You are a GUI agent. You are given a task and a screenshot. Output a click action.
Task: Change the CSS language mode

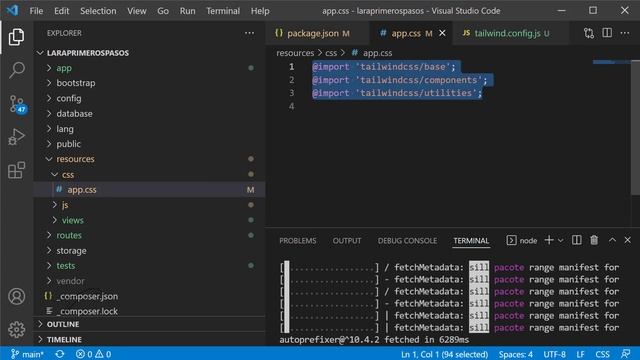(x=602, y=354)
